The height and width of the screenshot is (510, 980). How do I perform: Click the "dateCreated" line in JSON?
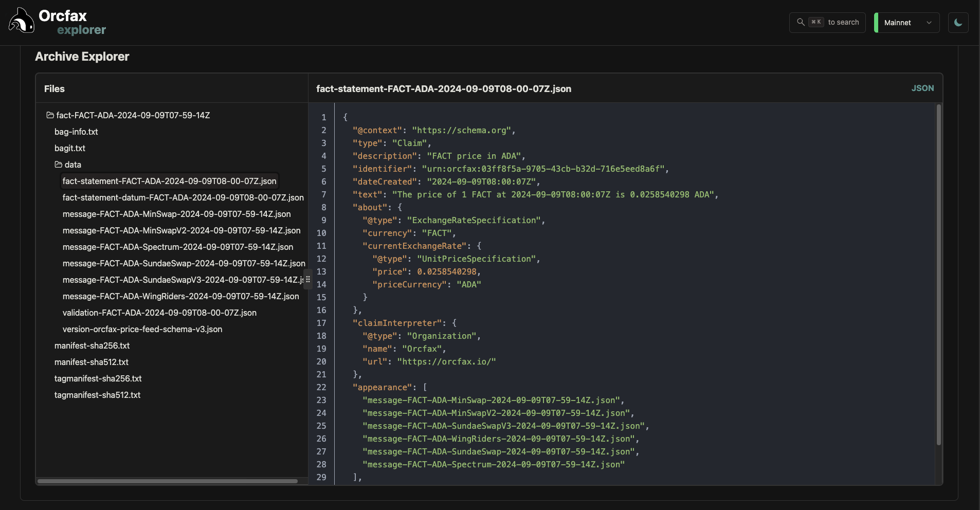pos(446,181)
